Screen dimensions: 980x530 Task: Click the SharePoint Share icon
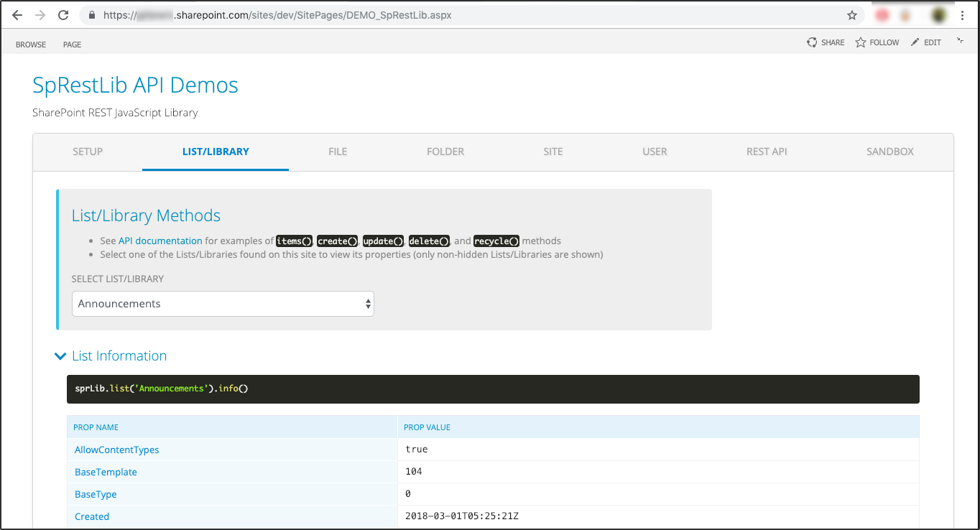(x=812, y=42)
